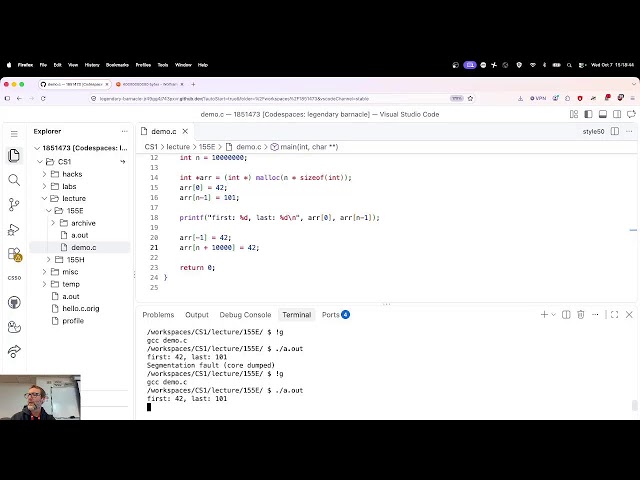Expand the 155H folder
The height and width of the screenshot is (480, 640).
[x=49, y=260]
